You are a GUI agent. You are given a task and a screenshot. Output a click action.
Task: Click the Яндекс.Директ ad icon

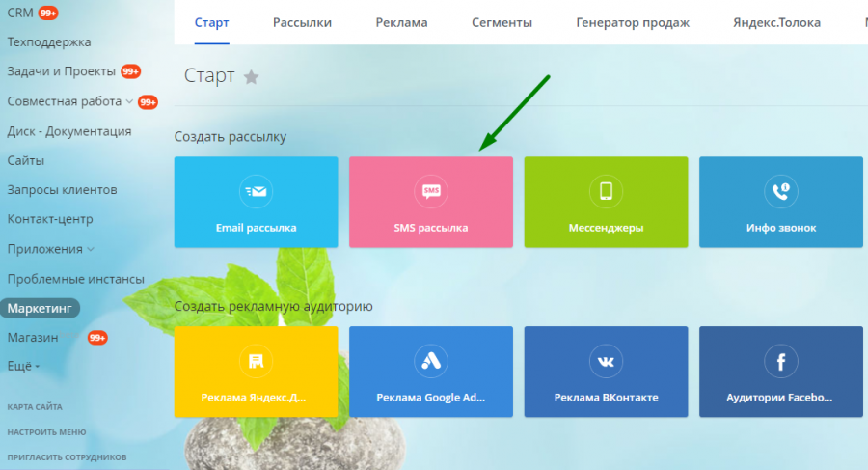click(256, 361)
